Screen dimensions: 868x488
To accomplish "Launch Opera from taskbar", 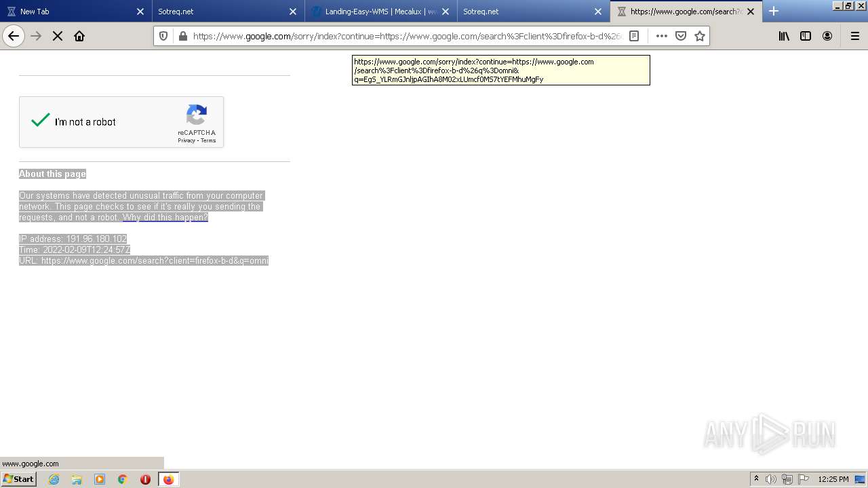I will [145, 479].
